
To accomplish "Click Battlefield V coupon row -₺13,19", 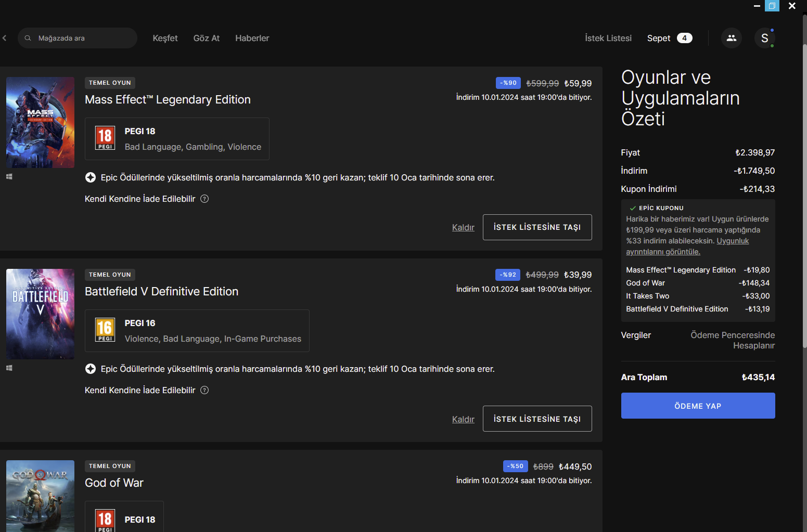I will click(x=698, y=309).
